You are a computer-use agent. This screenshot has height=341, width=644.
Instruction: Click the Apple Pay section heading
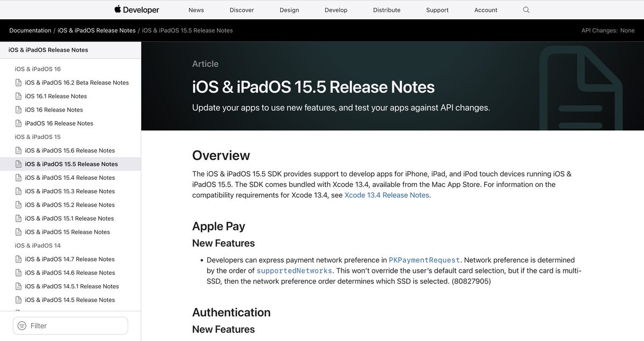218,226
